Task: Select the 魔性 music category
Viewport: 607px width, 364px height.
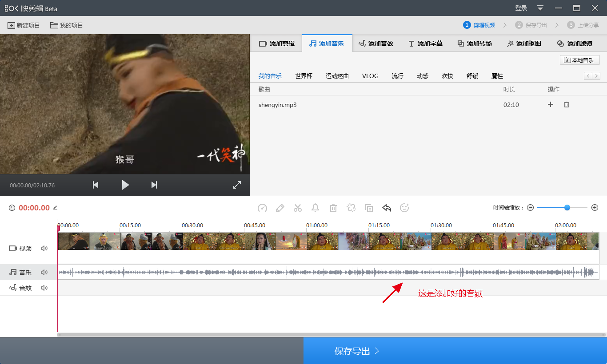Action: [497, 76]
